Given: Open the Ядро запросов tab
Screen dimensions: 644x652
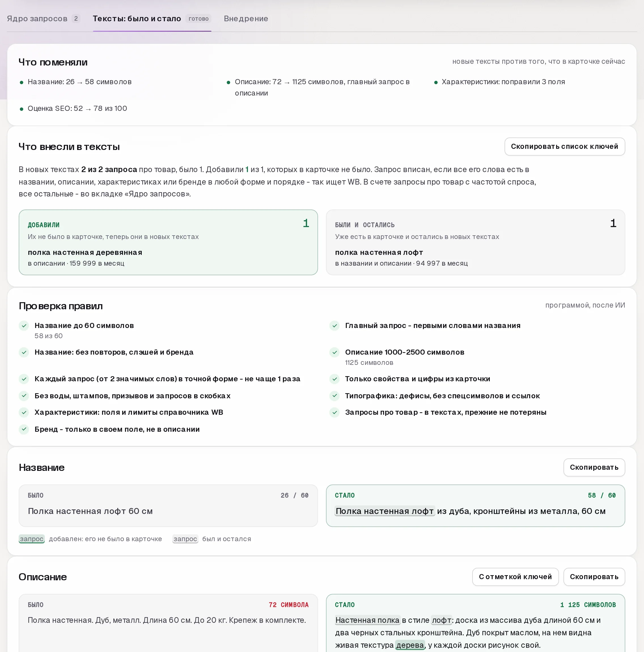Looking at the screenshot, I should point(43,18).
